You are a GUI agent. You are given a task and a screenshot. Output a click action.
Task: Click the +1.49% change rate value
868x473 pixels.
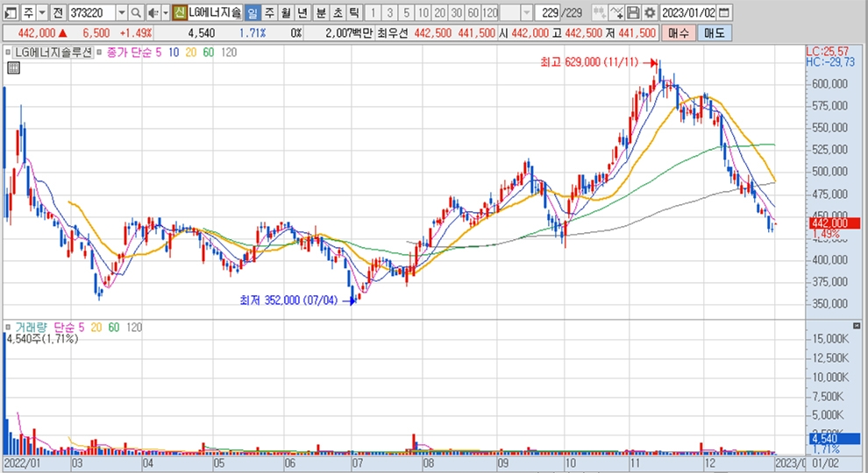(136, 33)
